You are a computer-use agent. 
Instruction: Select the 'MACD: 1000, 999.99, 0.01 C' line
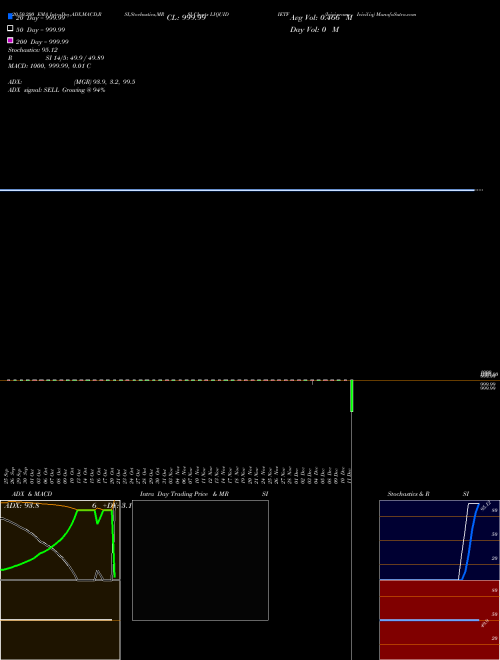49,66
